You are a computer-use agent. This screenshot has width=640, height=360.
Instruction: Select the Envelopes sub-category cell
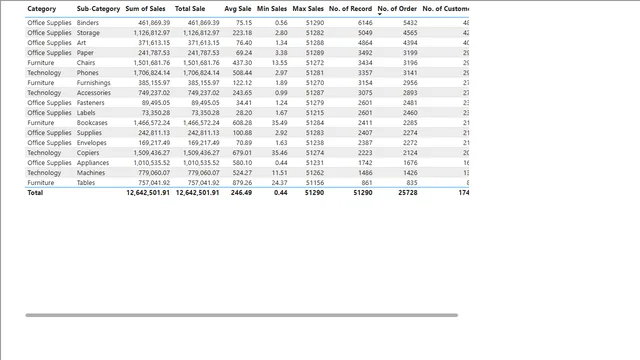point(92,143)
